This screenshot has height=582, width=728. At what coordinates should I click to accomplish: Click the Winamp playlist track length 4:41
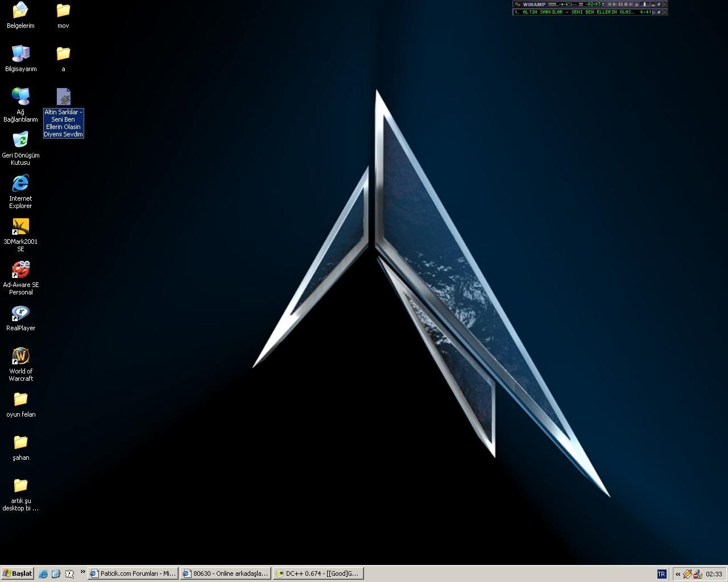point(646,12)
